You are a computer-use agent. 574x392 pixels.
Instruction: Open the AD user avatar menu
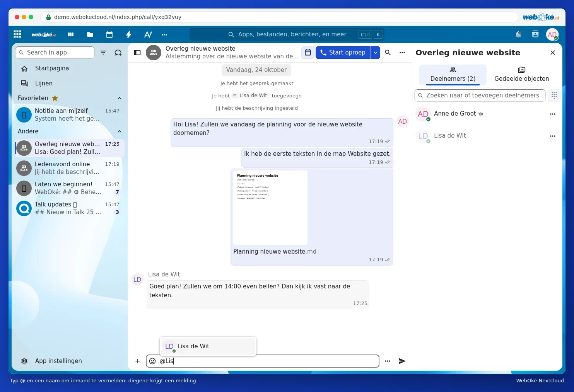[552, 34]
